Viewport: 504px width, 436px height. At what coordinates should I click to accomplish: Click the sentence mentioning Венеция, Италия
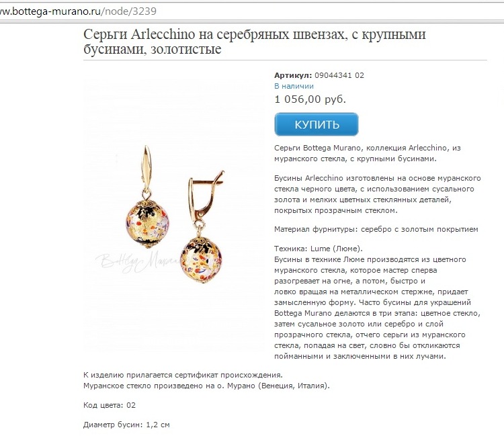point(206,386)
